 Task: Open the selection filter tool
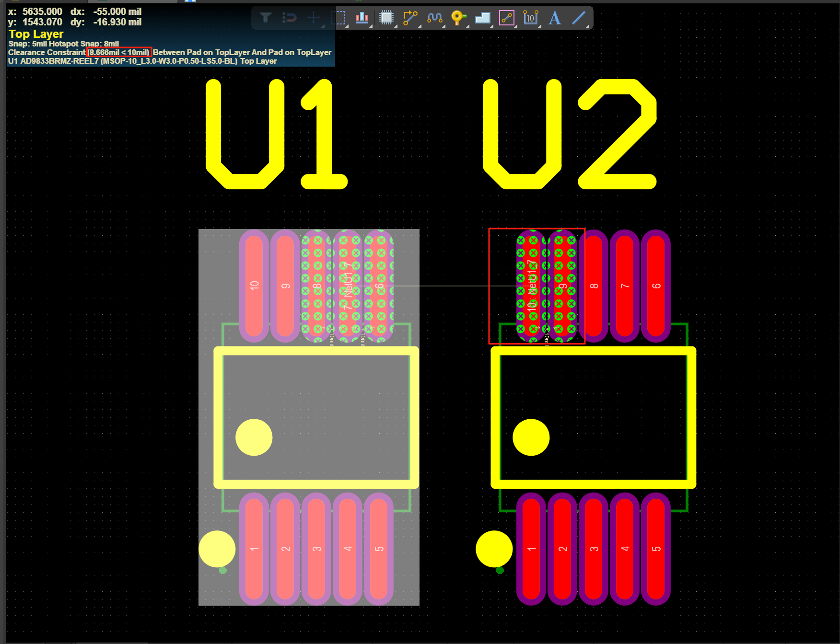click(266, 18)
